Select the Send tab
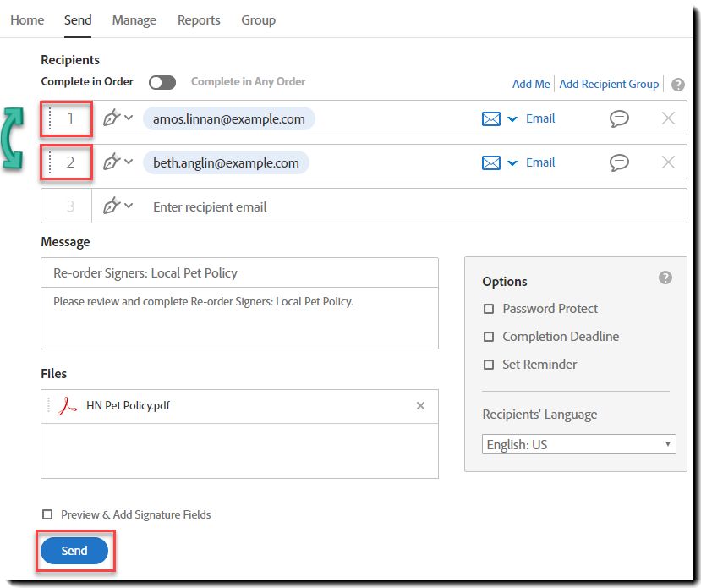This screenshot has width=701, height=588. [77, 20]
